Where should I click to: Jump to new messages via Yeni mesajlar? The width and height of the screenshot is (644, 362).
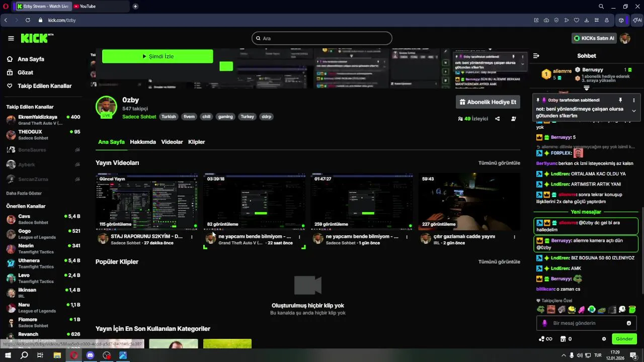[x=586, y=212]
